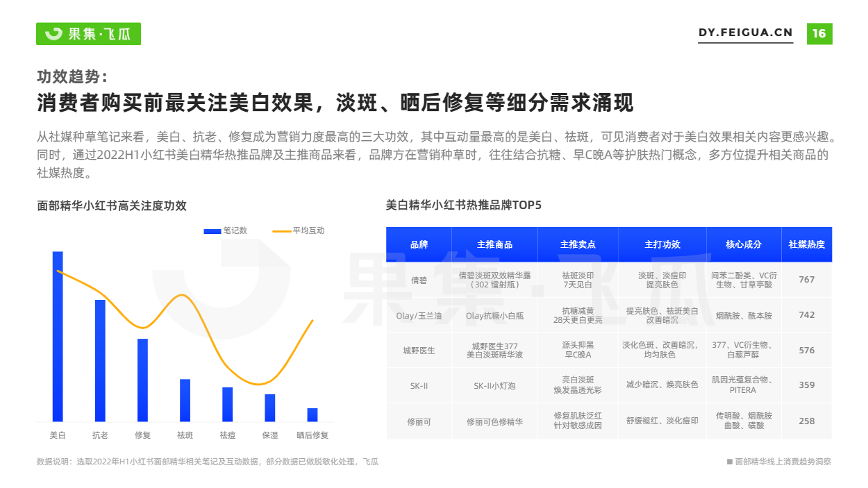Click the 主打功效 column header
Image resolution: width=868 pixels, height=488 pixels.
(662, 244)
